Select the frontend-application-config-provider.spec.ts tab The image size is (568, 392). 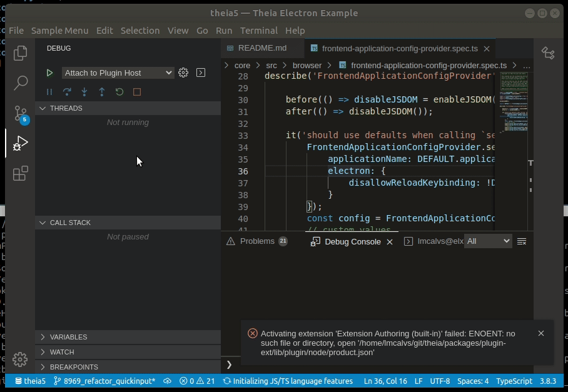(400, 49)
